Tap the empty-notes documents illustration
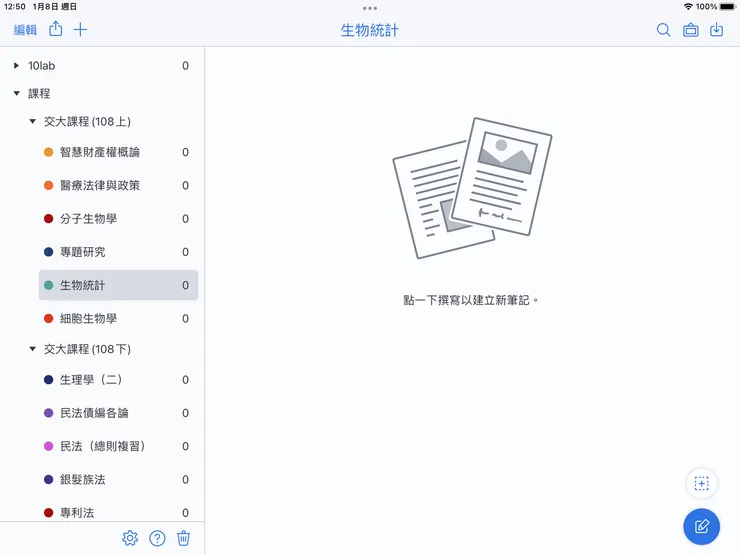This screenshot has width=740, height=555. tap(472, 188)
